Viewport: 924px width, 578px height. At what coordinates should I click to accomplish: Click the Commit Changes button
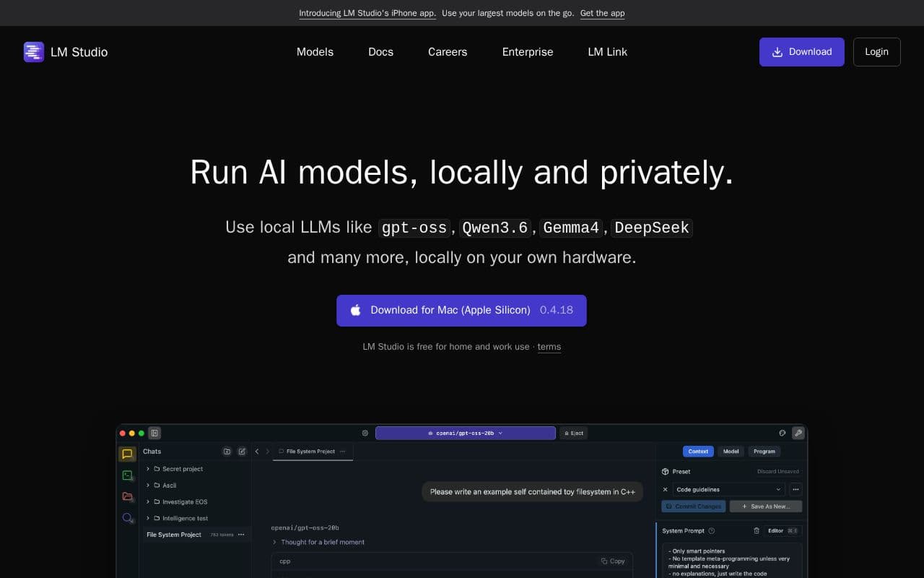(x=694, y=506)
